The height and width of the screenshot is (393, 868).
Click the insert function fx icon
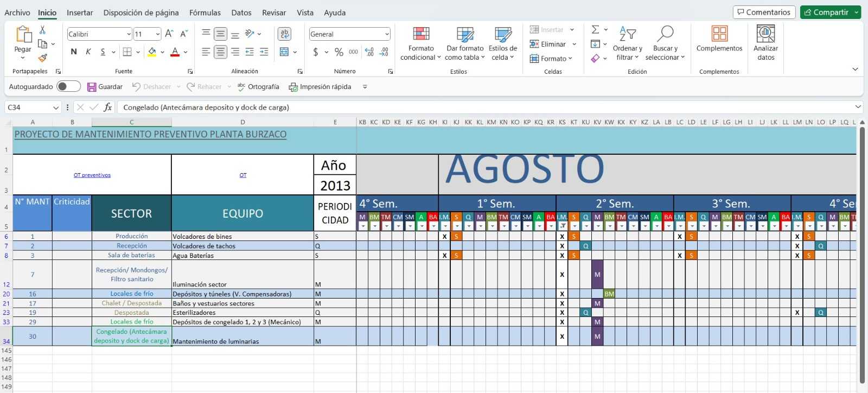(108, 107)
